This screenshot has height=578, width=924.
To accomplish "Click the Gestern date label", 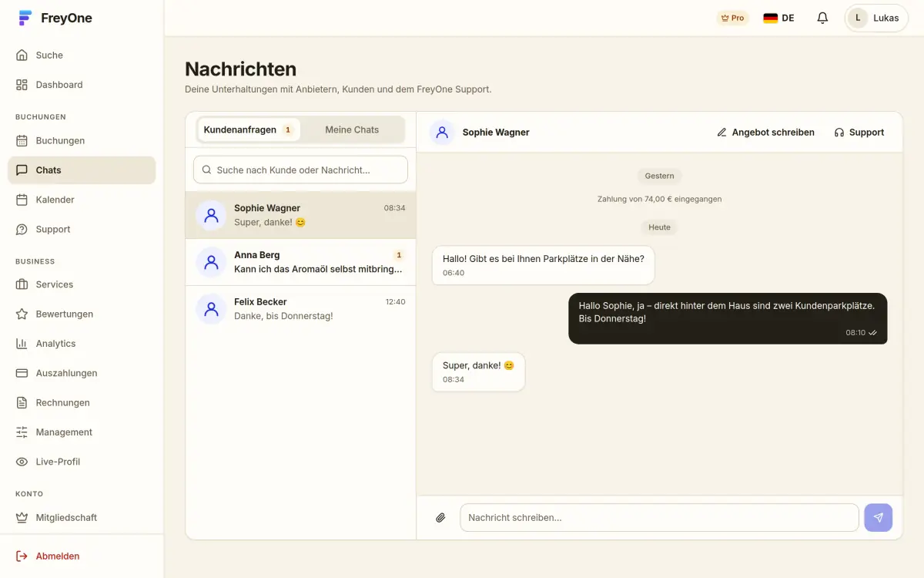I will pyautogui.click(x=659, y=176).
